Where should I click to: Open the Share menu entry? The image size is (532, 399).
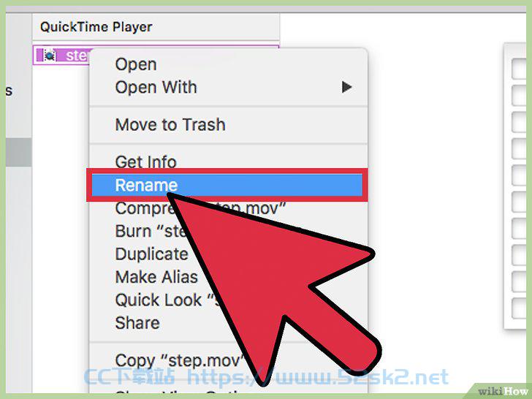137,323
